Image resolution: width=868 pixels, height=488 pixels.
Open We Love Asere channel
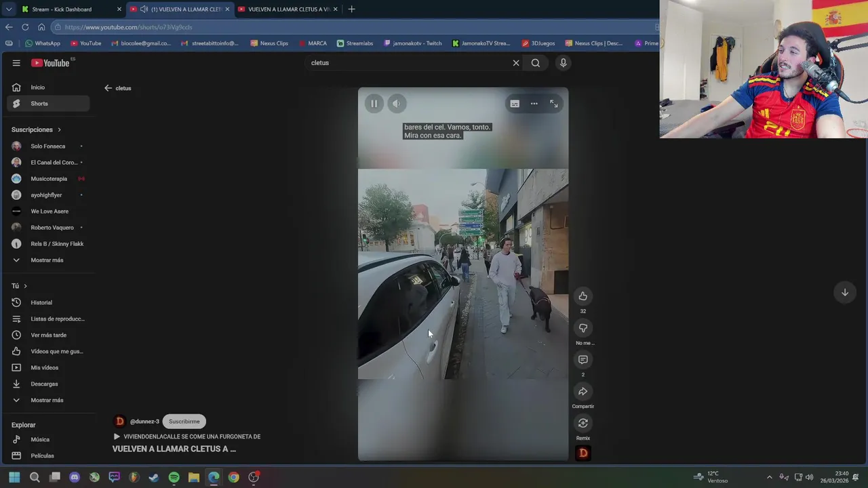(47, 211)
